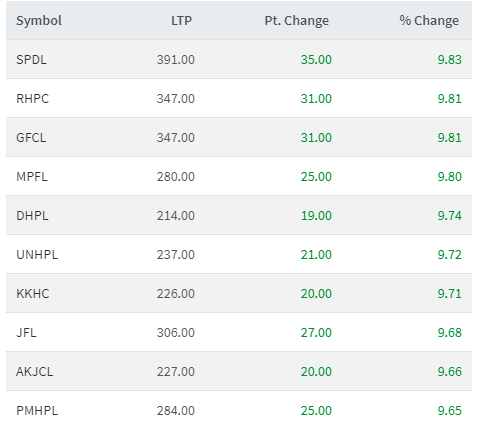Screen dimensions: 478x423
Task: Open SPDL stock symbol
Action: (31, 60)
